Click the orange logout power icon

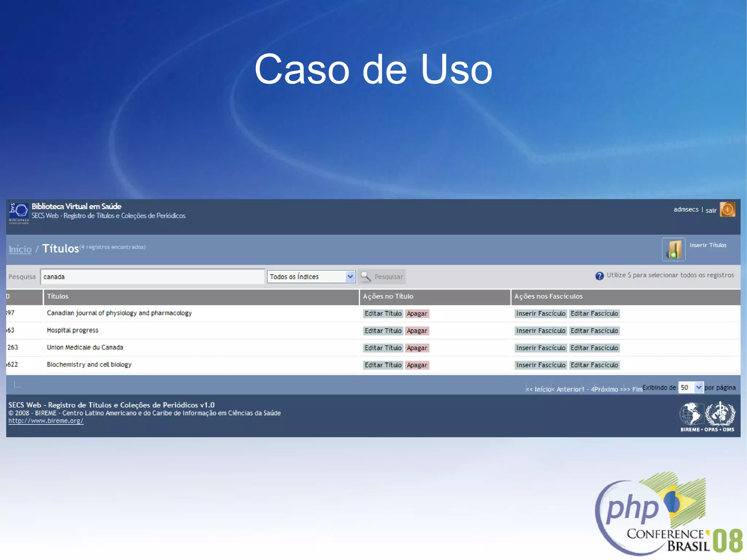coord(727,209)
